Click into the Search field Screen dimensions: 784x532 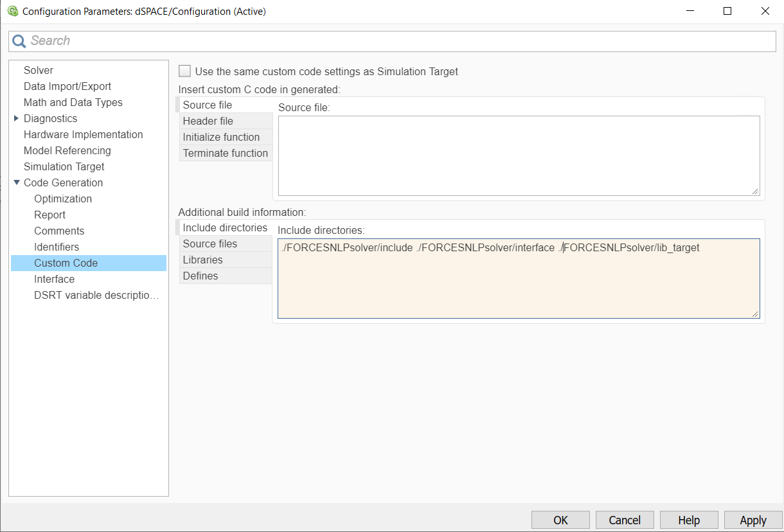coord(398,41)
